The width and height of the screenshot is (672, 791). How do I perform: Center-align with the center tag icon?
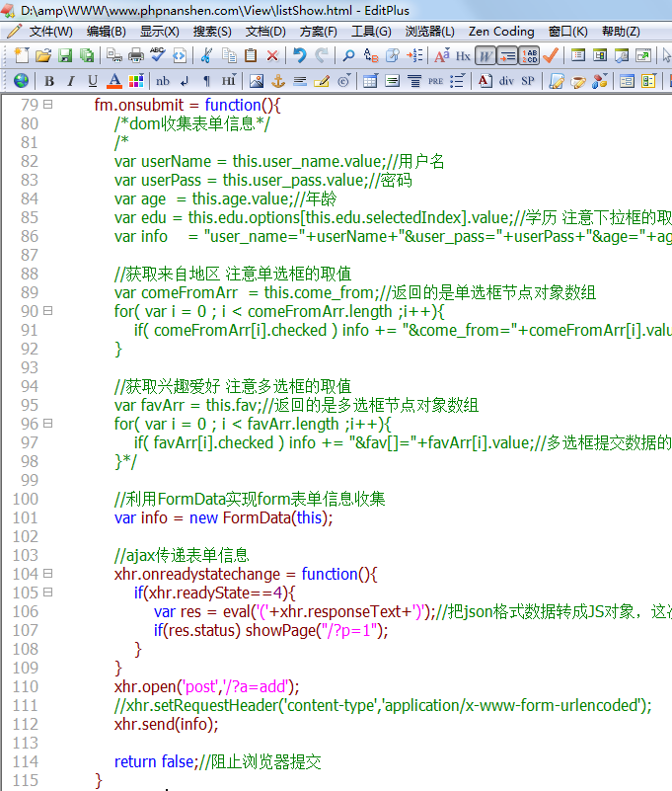pos(414,81)
